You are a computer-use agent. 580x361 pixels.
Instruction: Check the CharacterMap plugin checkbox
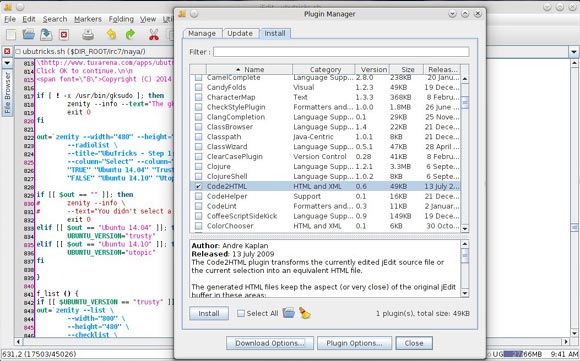(199, 97)
